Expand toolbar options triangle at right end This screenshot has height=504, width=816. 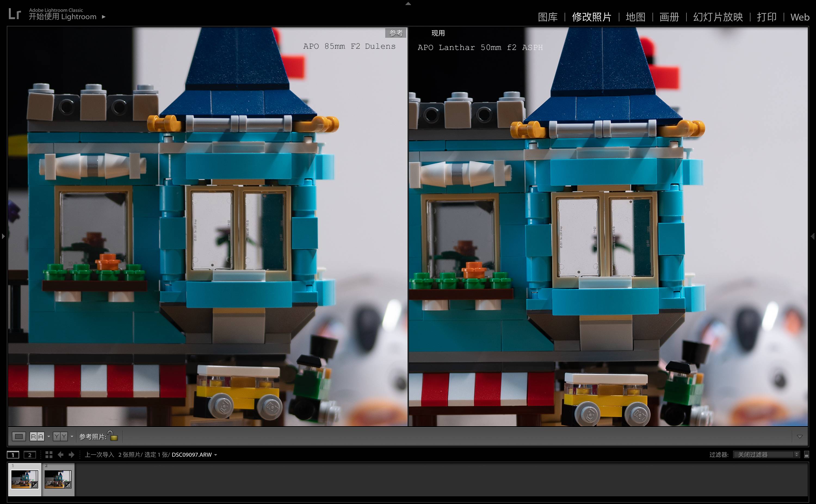click(x=800, y=436)
